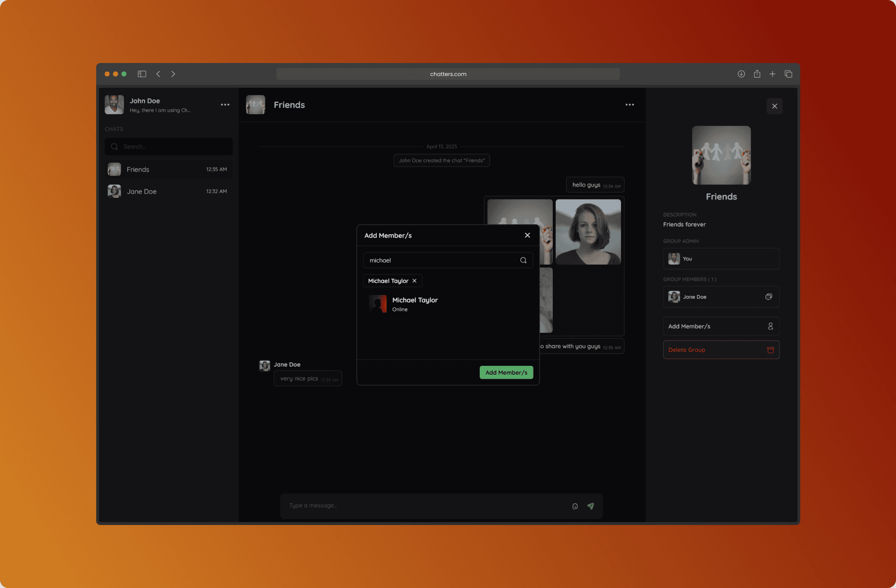Go forward with browser forward arrow
The width and height of the screenshot is (896, 588).
pyautogui.click(x=173, y=74)
